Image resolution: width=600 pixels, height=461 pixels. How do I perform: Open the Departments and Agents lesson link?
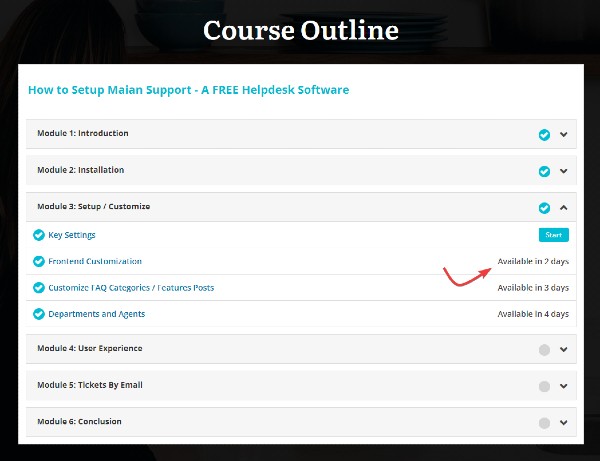pyautogui.click(x=96, y=314)
